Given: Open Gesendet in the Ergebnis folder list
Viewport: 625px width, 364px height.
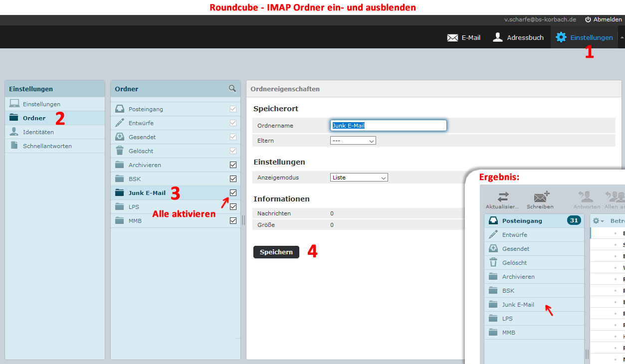Looking at the screenshot, I should pos(534,249).
